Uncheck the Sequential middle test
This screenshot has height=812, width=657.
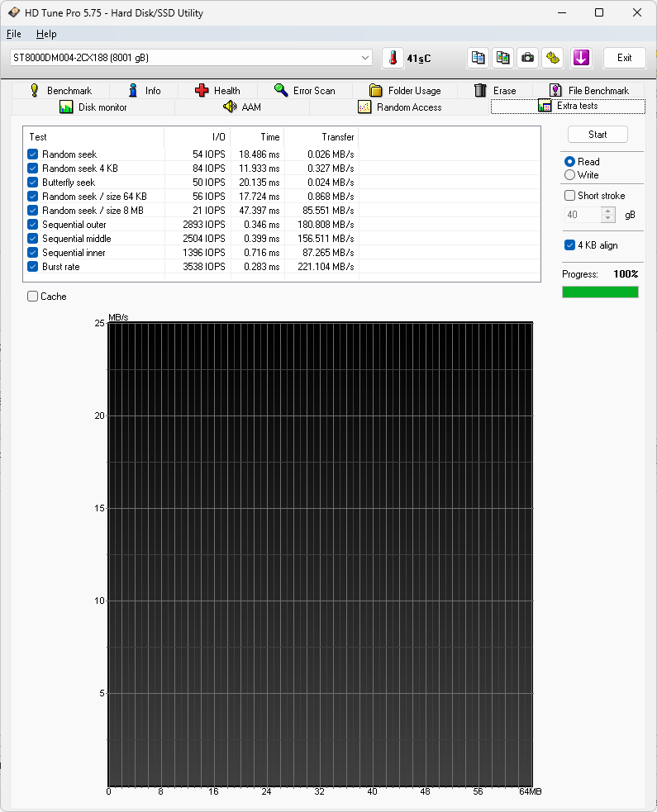32,238
